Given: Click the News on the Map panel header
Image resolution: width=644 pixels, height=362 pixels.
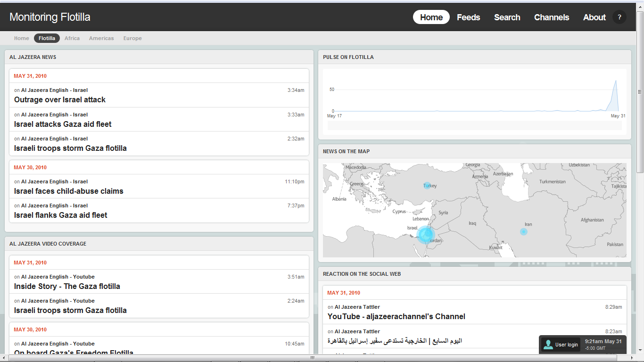Looking at the screenshot, I should tap(475, 151).
